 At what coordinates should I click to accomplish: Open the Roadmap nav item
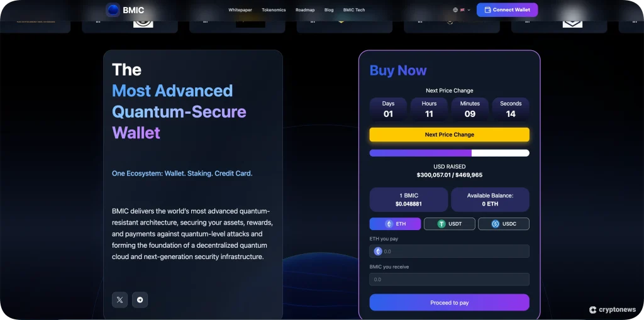click(305, 10)
